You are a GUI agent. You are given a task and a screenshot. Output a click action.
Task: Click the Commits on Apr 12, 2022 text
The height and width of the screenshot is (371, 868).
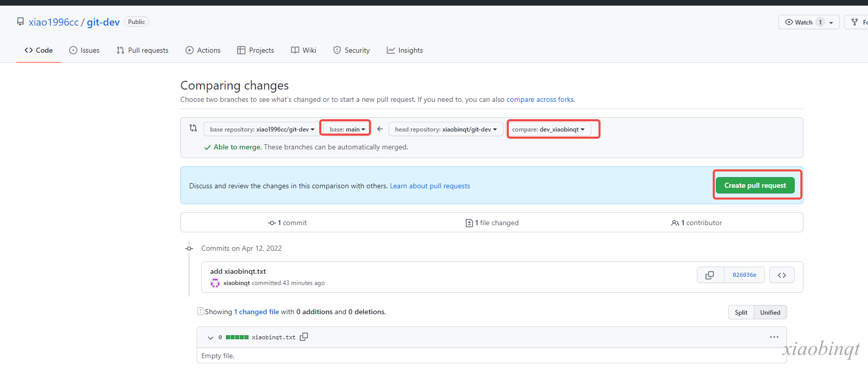(x=241, y=248)
